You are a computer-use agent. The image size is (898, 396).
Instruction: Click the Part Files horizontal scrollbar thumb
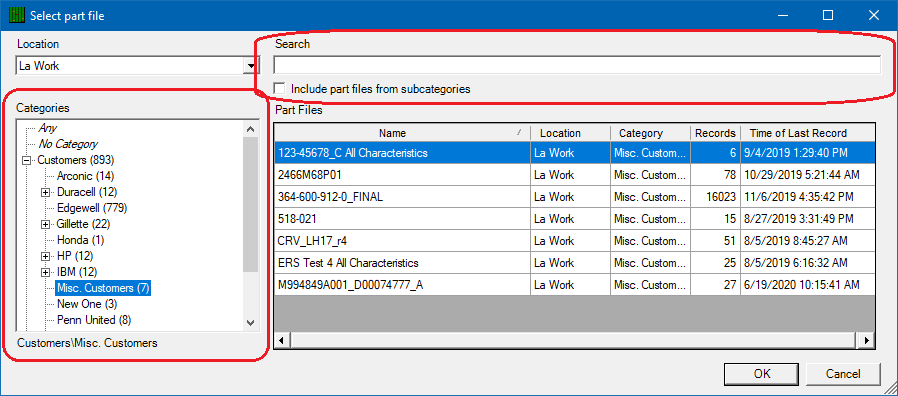[574, 341]
